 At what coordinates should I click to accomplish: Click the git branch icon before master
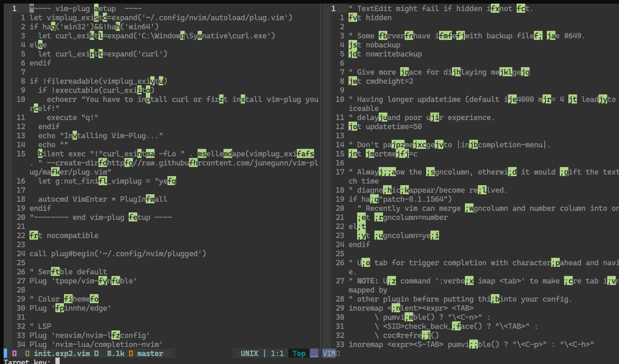131,353
